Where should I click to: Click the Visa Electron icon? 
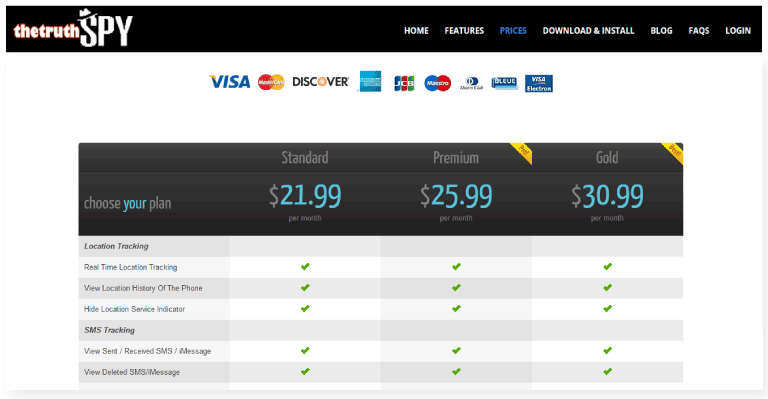(x=539, y=84)
